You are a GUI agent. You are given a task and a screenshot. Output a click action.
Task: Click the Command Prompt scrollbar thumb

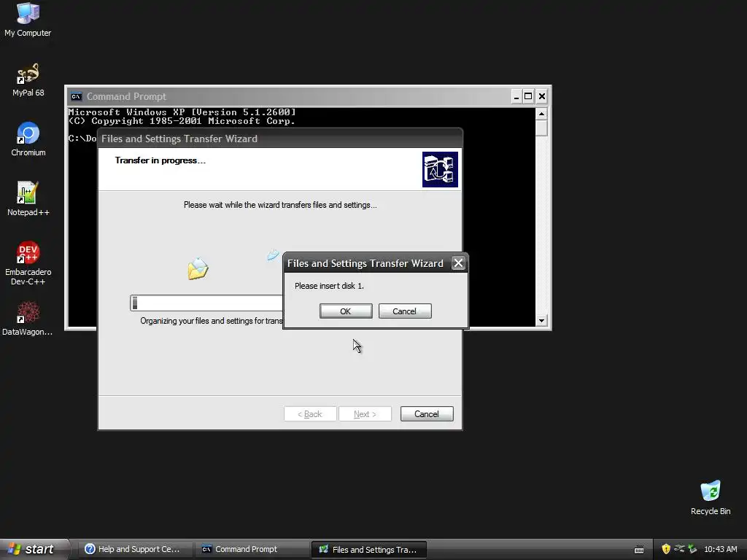541,128
